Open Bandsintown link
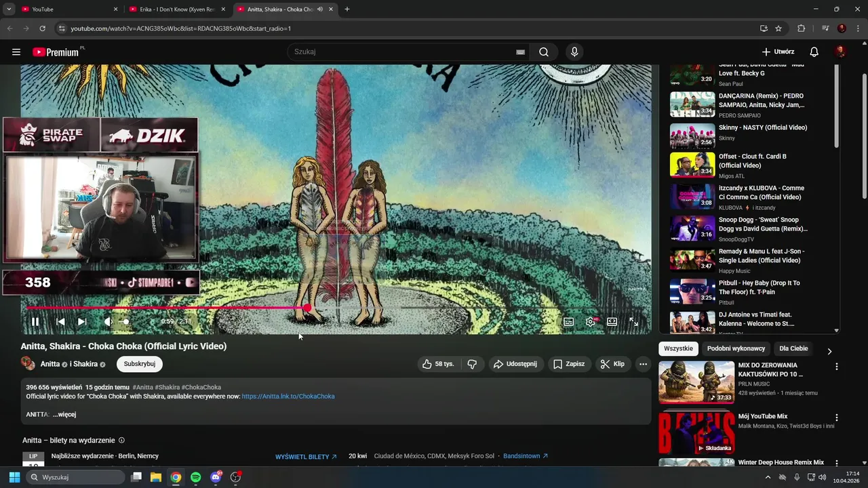The width and height of the screenshot is (868, 488). coord(526,456)
